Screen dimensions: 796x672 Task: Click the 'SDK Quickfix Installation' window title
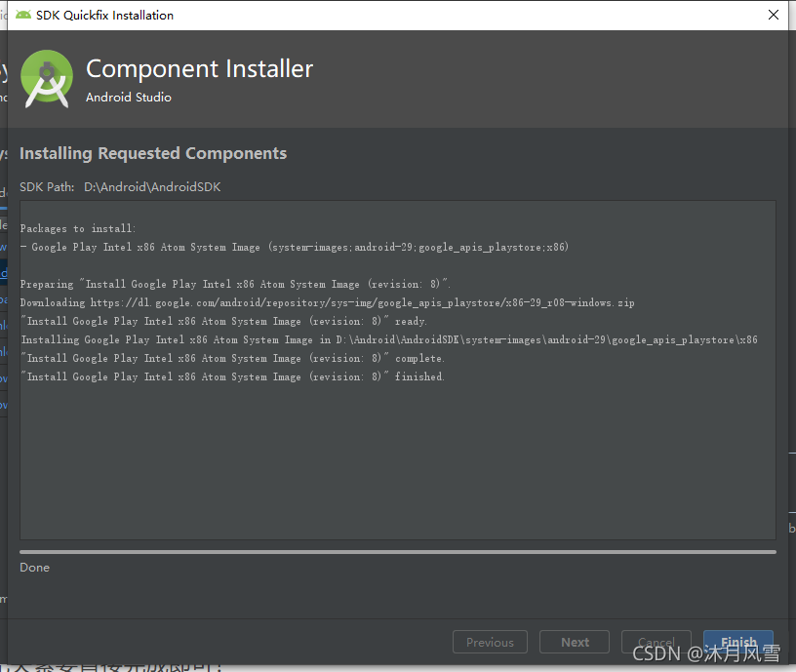click(x=104, y=16)
